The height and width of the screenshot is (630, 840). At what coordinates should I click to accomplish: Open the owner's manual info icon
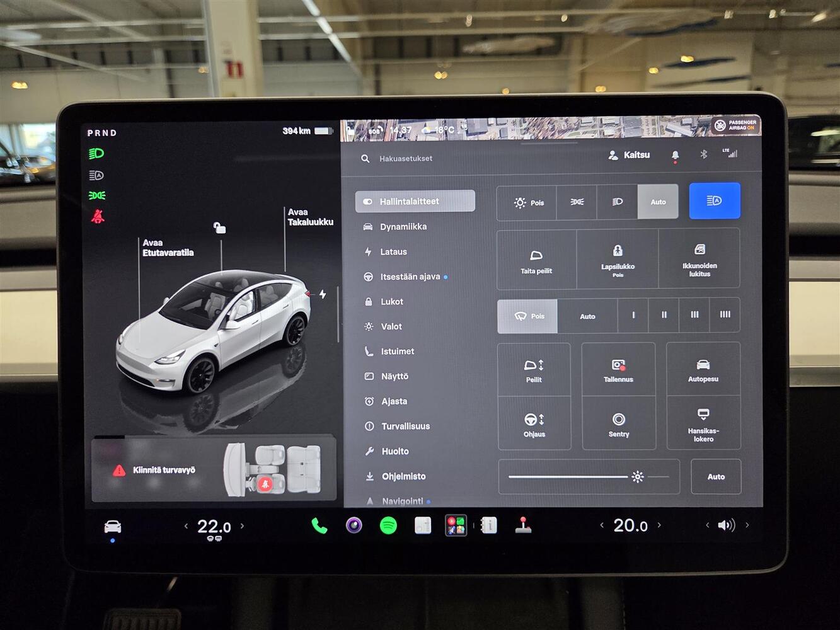(x=489, y=525)
